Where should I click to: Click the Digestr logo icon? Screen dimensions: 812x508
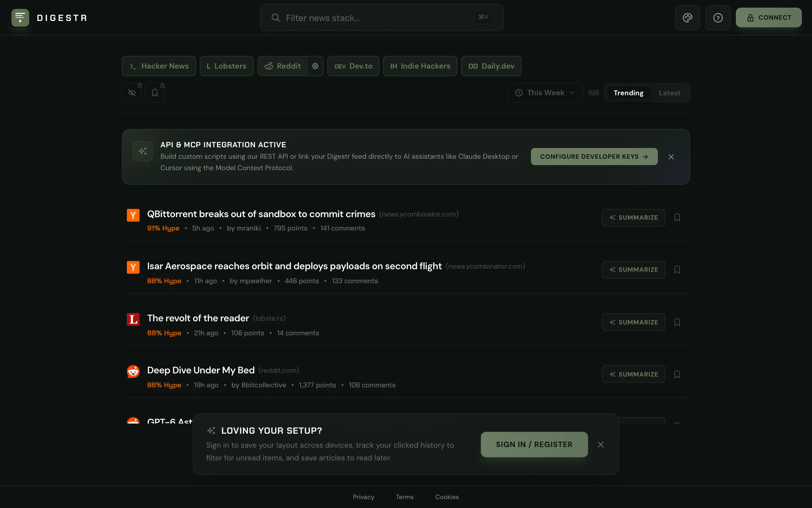pos(20,18)
